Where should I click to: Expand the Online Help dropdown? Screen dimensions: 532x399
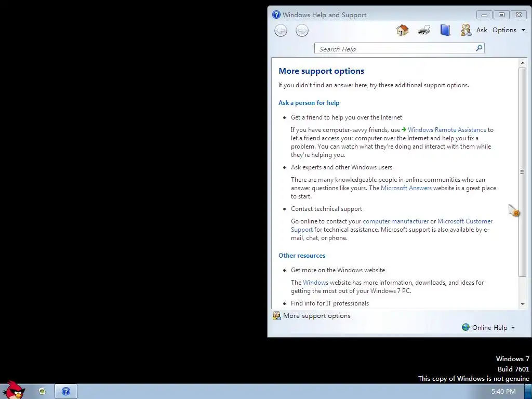[488, 327]
